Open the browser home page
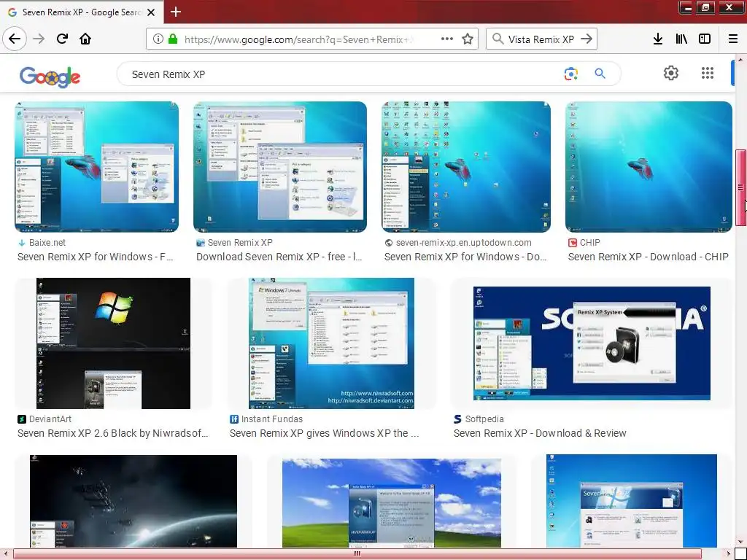This screenshot has height=560, width=747. tap(85, 39)
